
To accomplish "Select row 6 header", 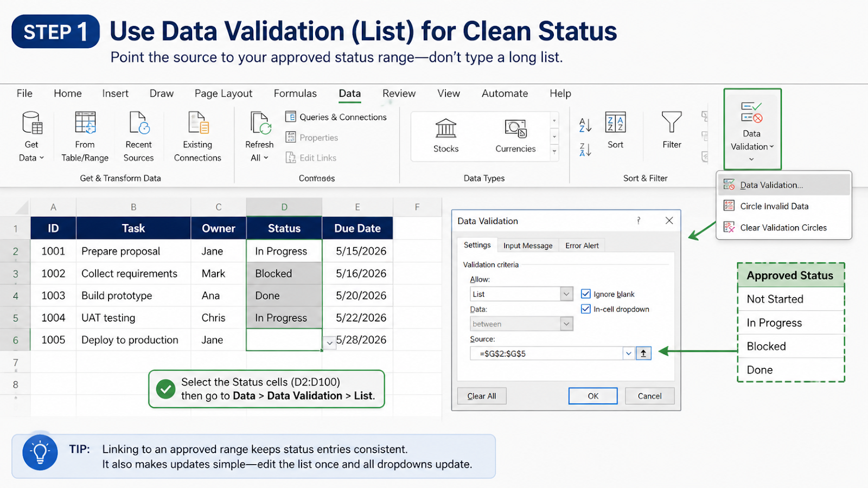I will [x=15, y=340].
